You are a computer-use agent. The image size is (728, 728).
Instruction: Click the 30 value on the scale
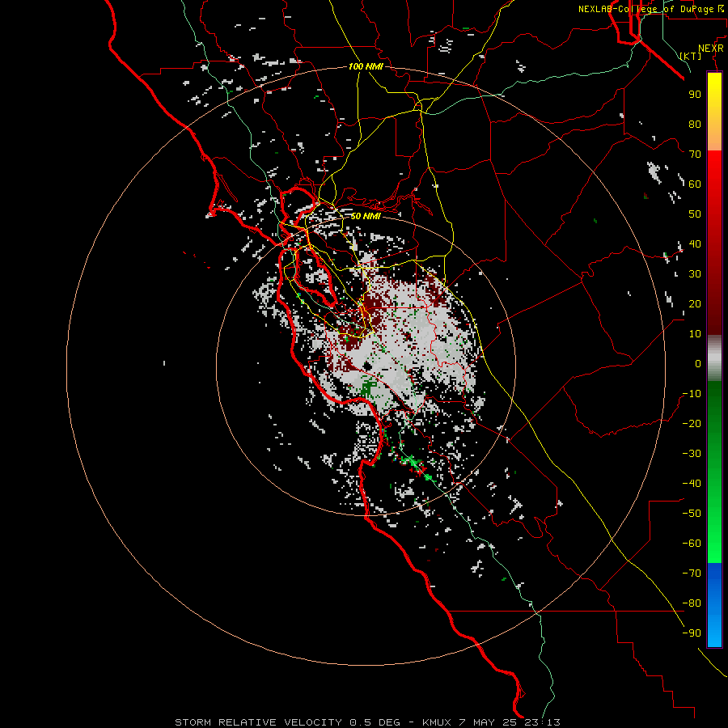click(x=695, y=274)
